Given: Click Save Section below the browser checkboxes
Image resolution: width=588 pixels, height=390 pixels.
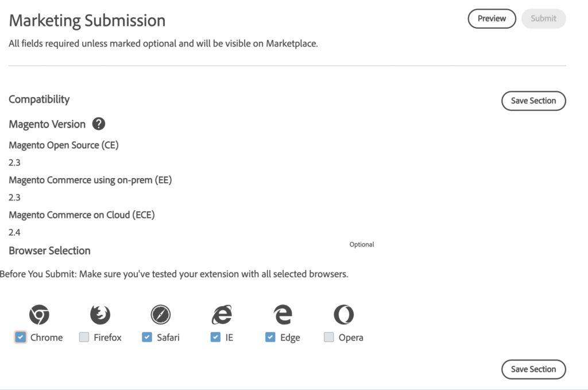Looking at the screenshot, I should pyautogui.click(x=533, y=369).
